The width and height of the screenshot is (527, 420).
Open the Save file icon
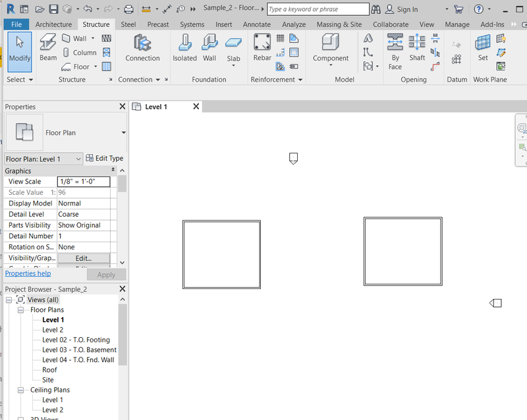[x=53, y=8]
